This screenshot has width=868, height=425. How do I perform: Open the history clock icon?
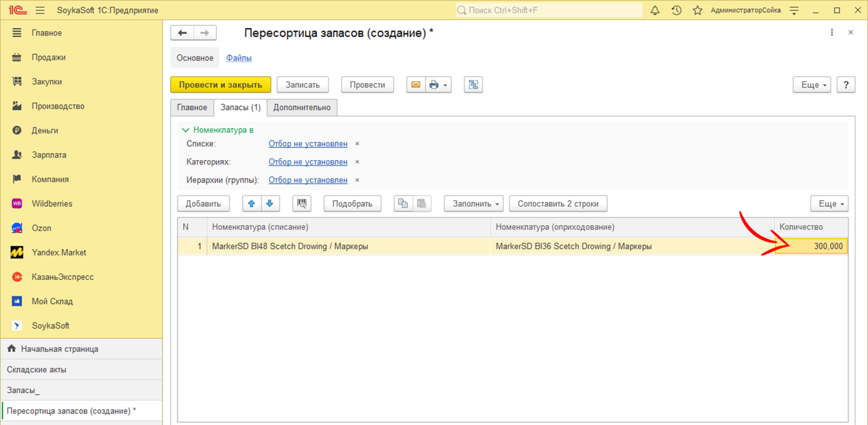676,10
